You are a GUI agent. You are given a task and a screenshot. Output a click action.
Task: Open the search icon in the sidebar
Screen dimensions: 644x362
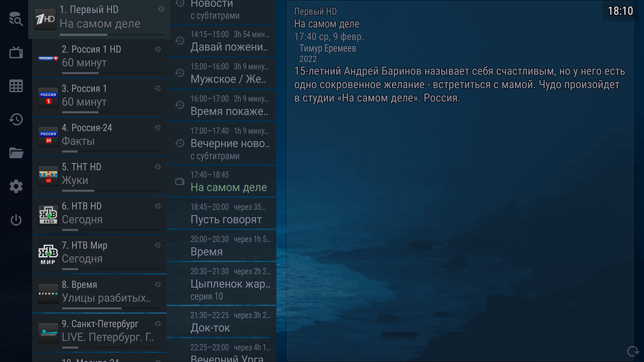(16, 19)
